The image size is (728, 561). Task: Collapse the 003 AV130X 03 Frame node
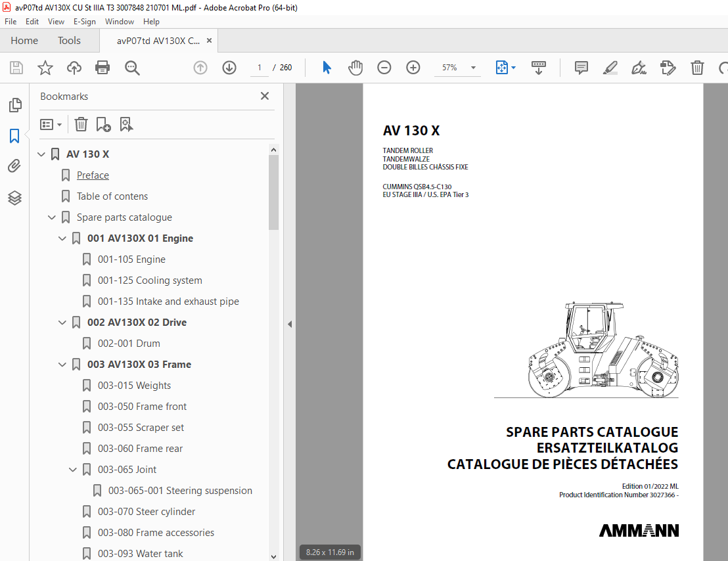coord(62,364)
